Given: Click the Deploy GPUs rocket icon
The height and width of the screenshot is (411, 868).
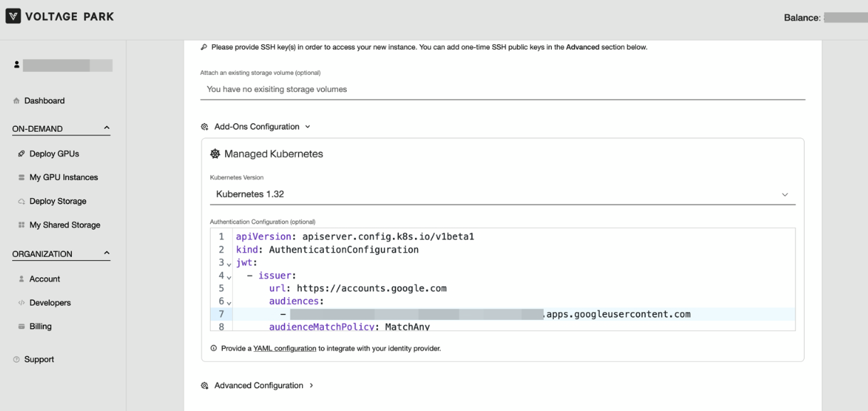Looking at the screenshot, I should tap(21, 154).
